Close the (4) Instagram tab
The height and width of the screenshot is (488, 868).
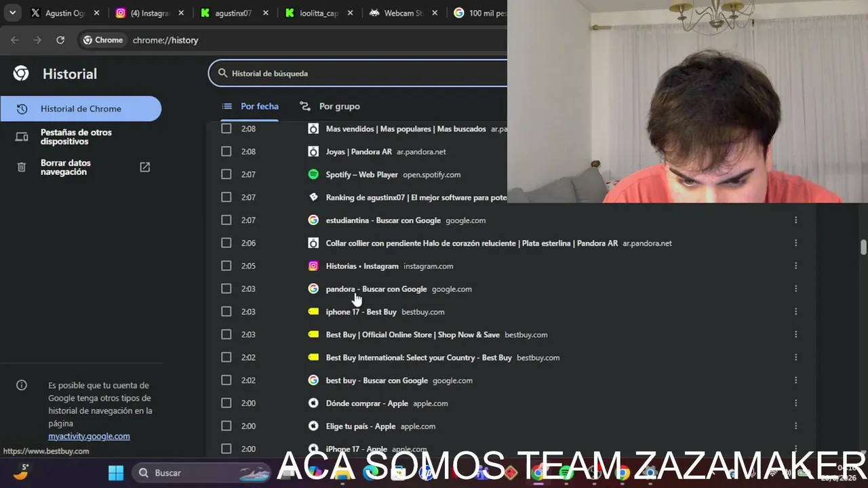coord(181,13)
